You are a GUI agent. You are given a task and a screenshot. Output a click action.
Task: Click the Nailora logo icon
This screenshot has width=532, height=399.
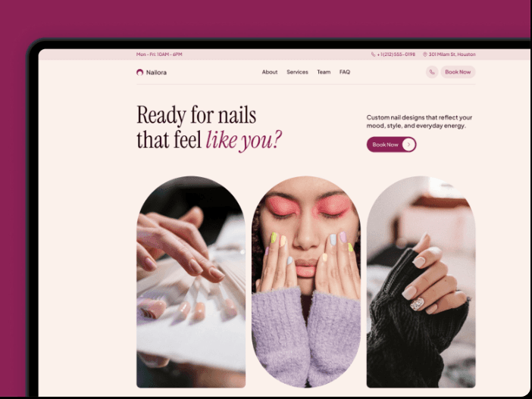point(139,72)
